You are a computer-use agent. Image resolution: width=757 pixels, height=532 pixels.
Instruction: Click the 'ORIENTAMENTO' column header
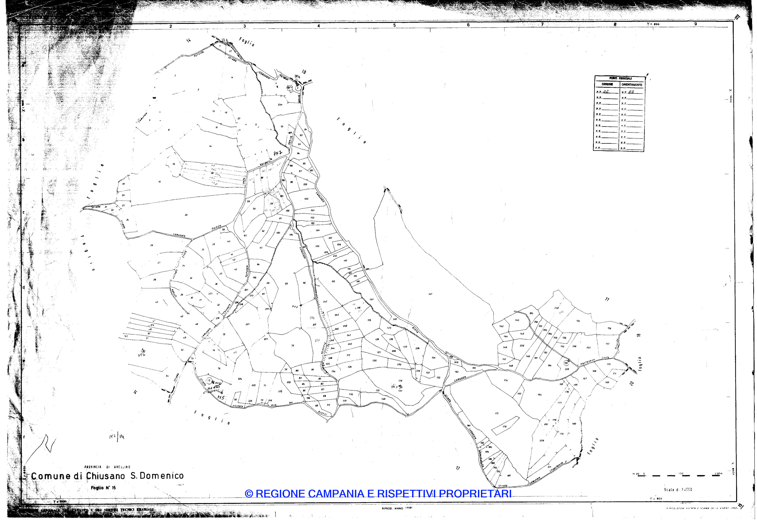click(632, 85)
